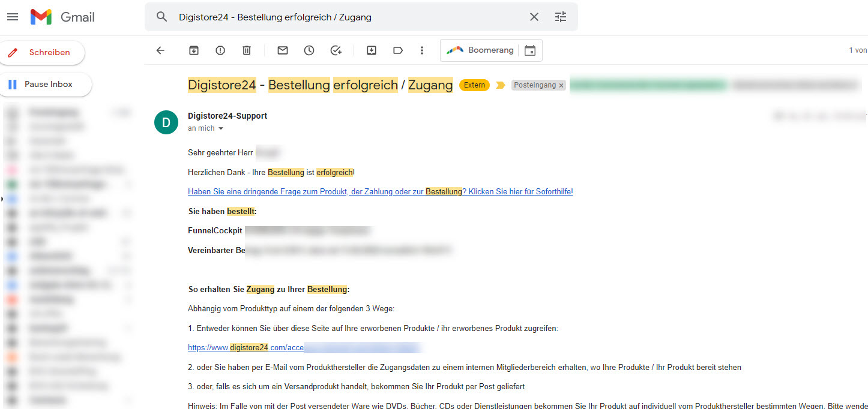The height and width of the screenshot is (409, 868).
Task: Delete this email via trash icon
Action: click(x=247, y=50)
